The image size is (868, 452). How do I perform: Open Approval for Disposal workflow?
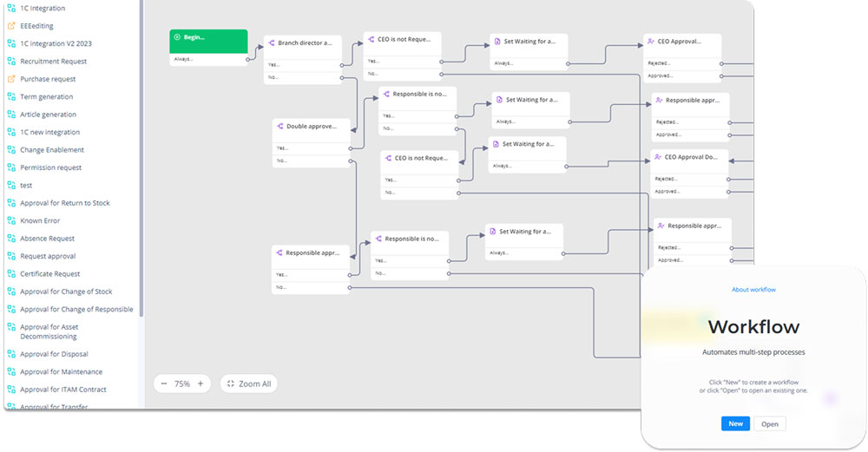tap(54, 354)
